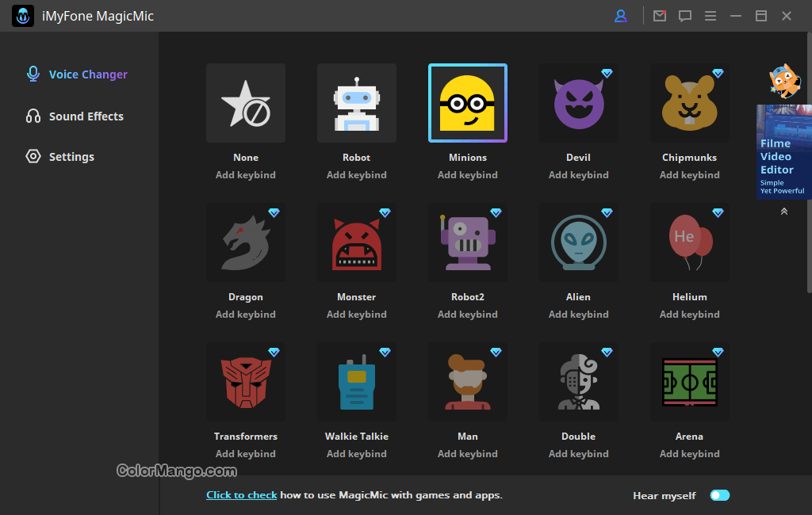Select the Minions voice icon
The image size is (812, 515).
[x=468, y=103]
